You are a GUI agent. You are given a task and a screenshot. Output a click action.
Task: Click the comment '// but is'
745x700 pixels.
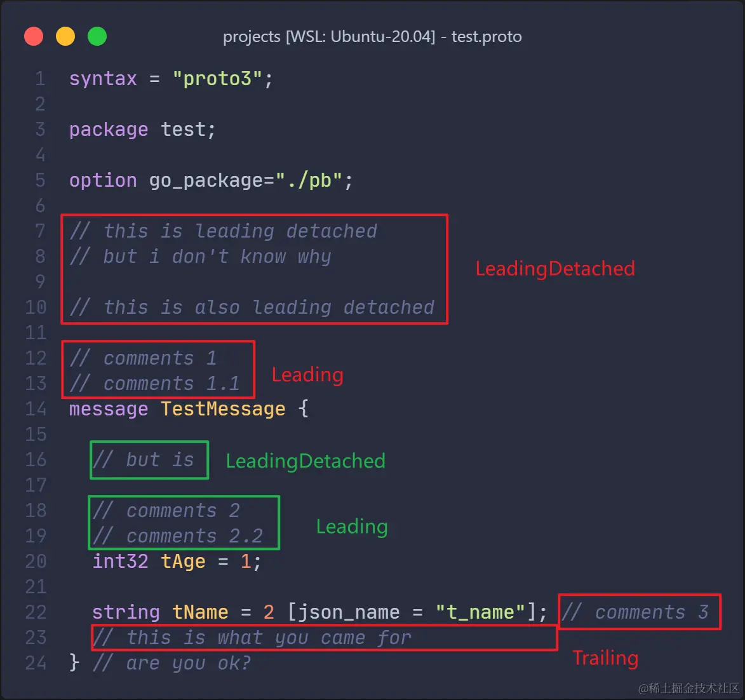(x=143, y=460)
